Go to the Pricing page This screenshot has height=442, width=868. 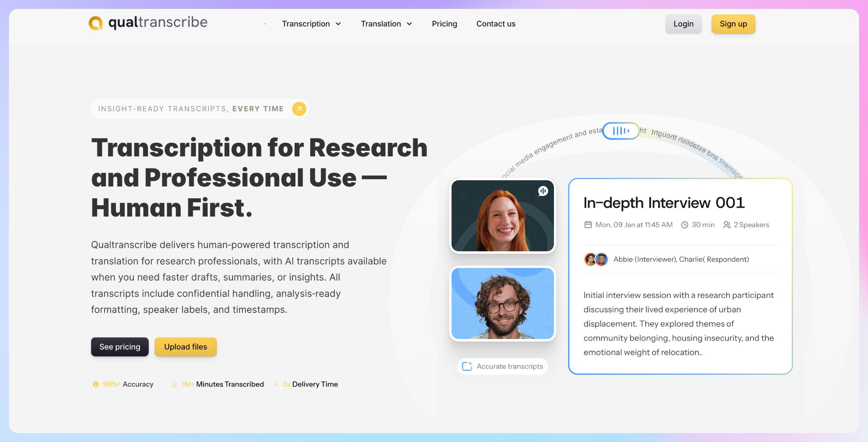(x=444, y=24)
